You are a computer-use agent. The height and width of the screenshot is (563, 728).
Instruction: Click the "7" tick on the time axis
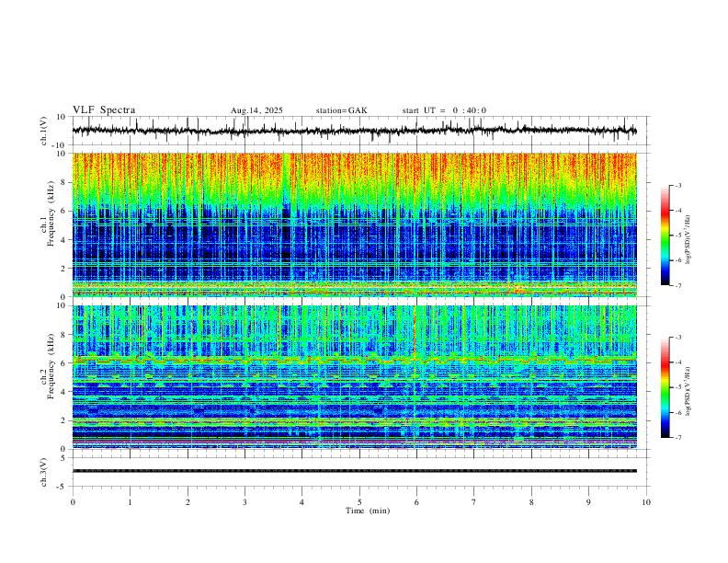coord(474,502)
